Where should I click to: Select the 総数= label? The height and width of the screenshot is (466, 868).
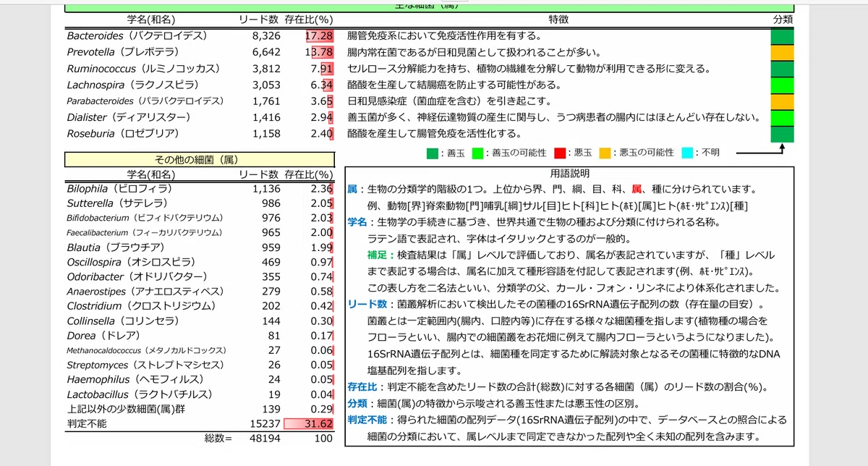coord(218,439)
